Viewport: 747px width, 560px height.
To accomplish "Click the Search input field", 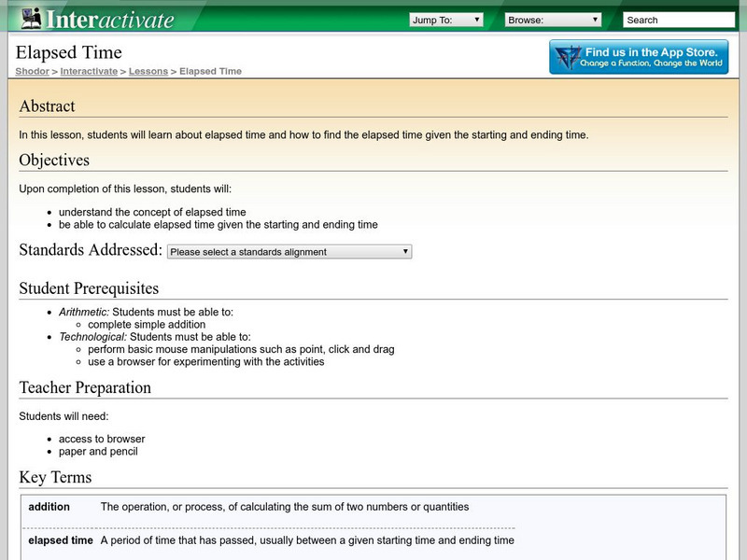I will [679, 20].
